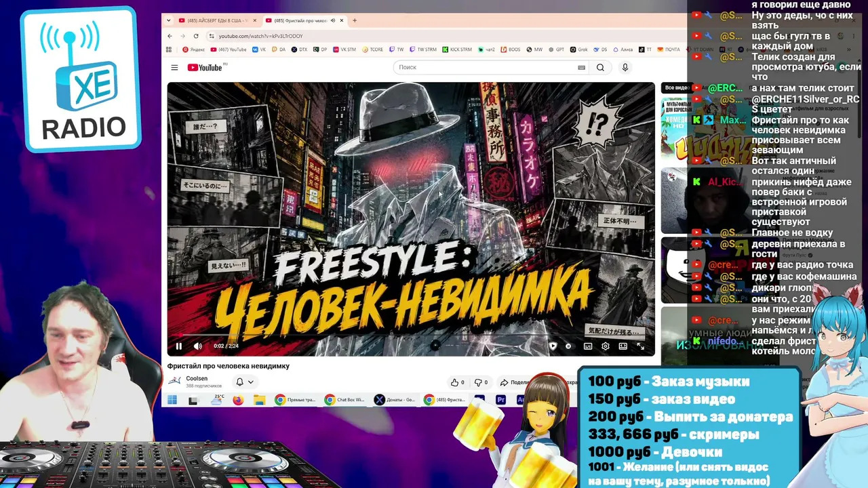This screenshot has height=488, width=868.
Task: Reload the current page
Action: [196, 36]
